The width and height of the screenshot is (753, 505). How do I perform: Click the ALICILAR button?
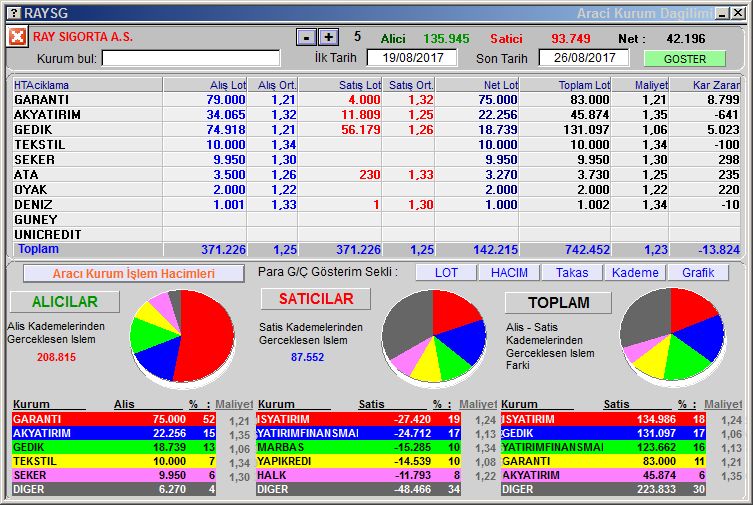[x=65, y=301]
